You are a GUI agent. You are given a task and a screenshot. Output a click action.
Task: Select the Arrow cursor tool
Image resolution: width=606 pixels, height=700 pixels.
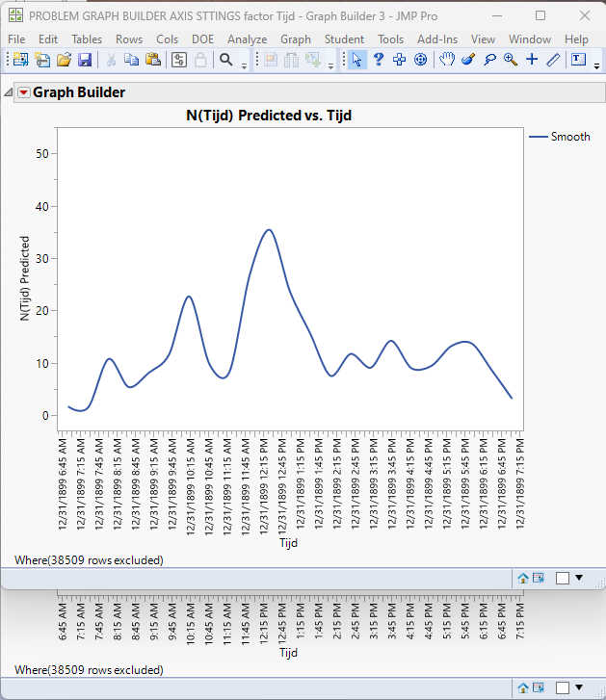pyautogui.click(x=356, y=60)
